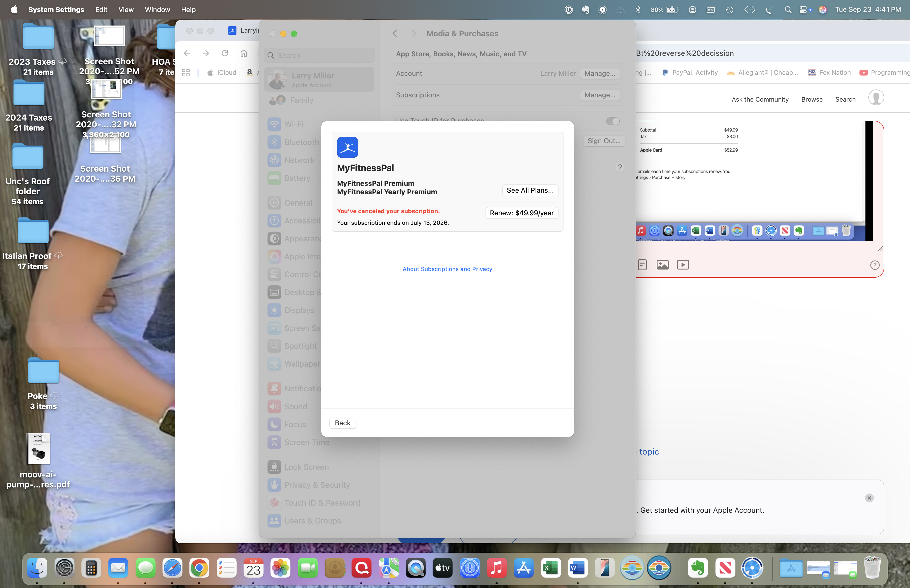
Task: Go back using Media & Purchases chevron
Action: [x=395, y=34]
